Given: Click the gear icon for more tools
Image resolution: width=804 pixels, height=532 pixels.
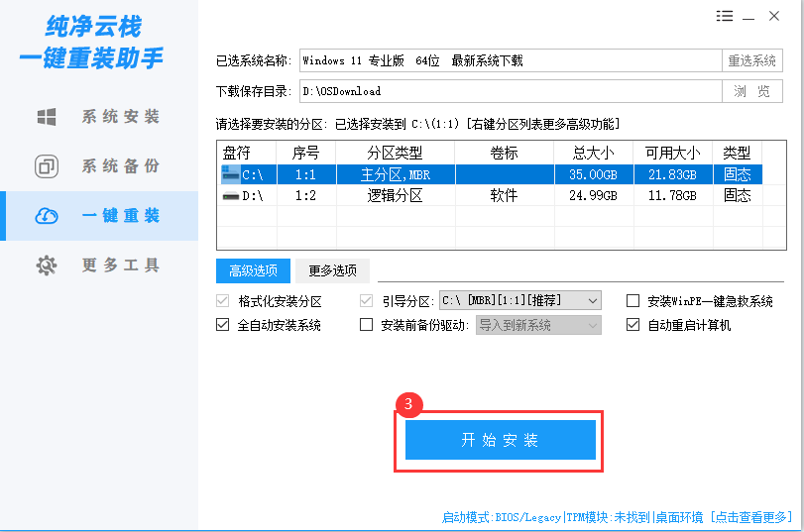Looking at the screenshot, I should [x=47, y=266].
